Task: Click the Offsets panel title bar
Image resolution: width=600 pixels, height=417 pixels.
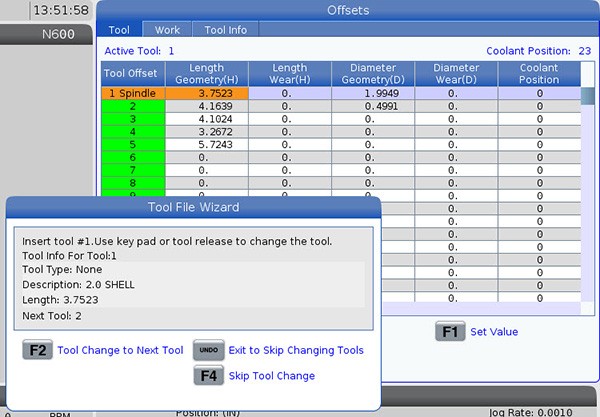Action: 348,10
